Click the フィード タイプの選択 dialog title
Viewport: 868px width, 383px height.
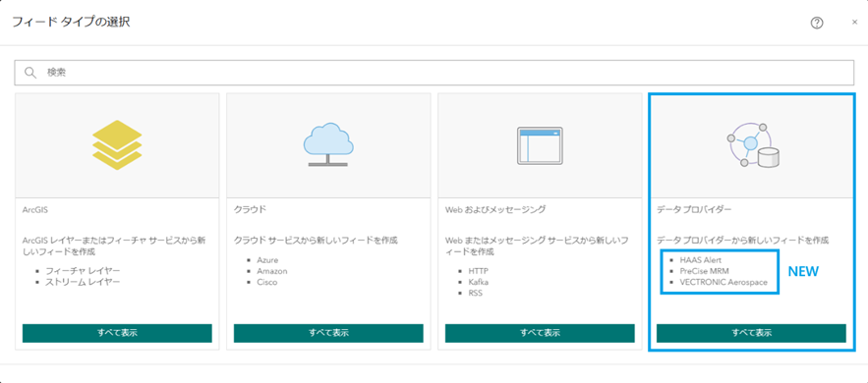72,23
